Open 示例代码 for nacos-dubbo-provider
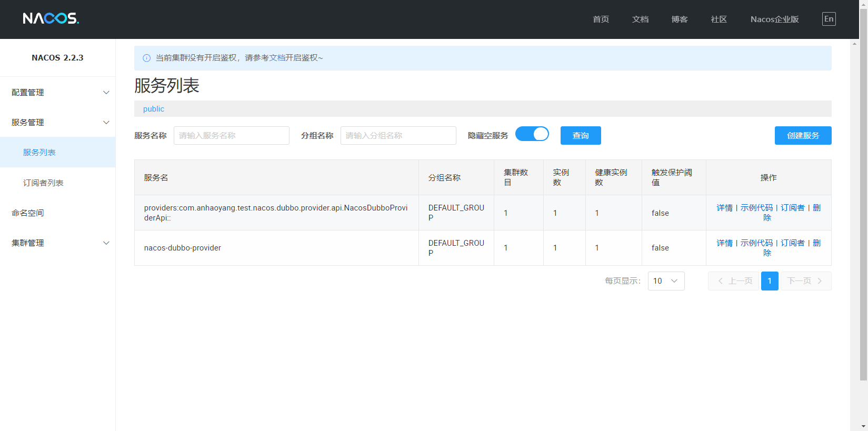The width and height of the screenshot is (868, 431). (x=756, y=243)
